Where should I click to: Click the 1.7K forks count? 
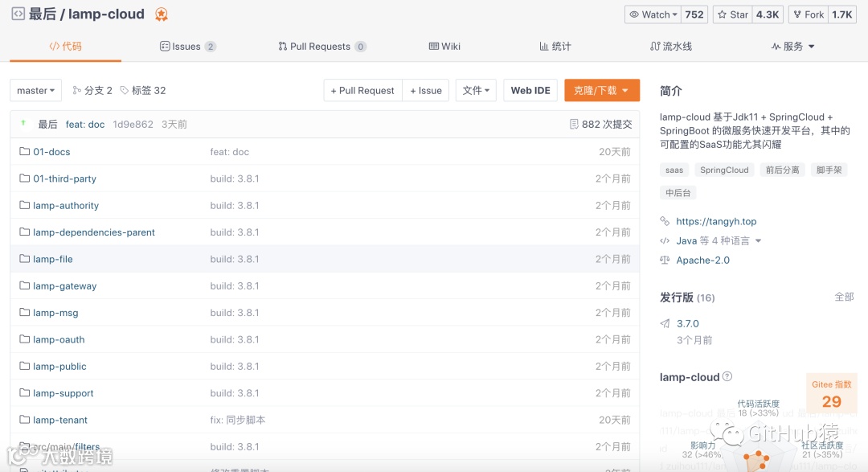tap(842, 14)
